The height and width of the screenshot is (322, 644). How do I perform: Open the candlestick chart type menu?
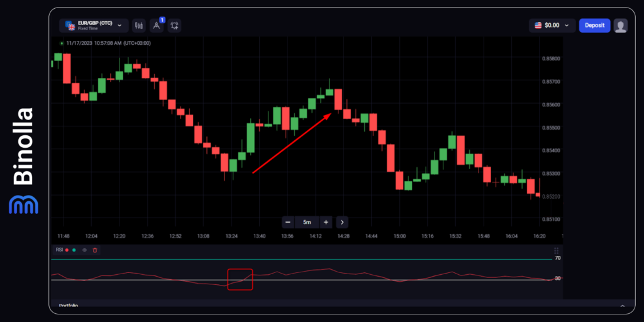(139, 25)
